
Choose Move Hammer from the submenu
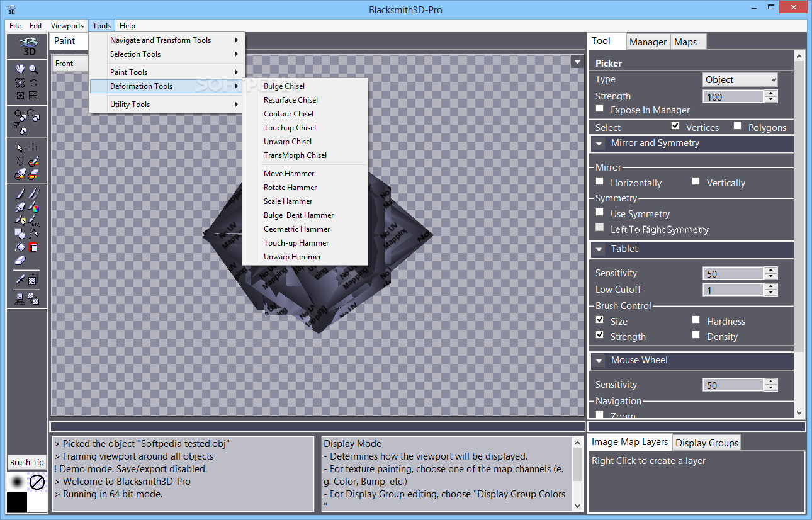[305, 174]
